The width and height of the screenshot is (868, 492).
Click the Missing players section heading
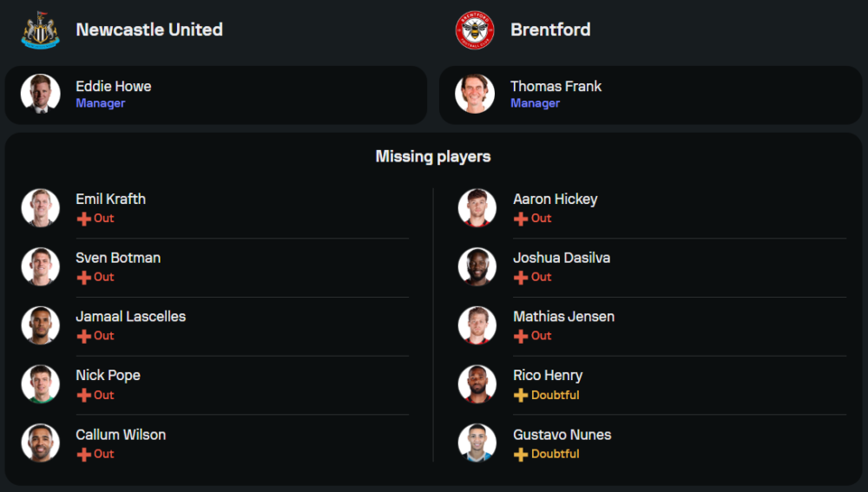click(x=433, y=156)
